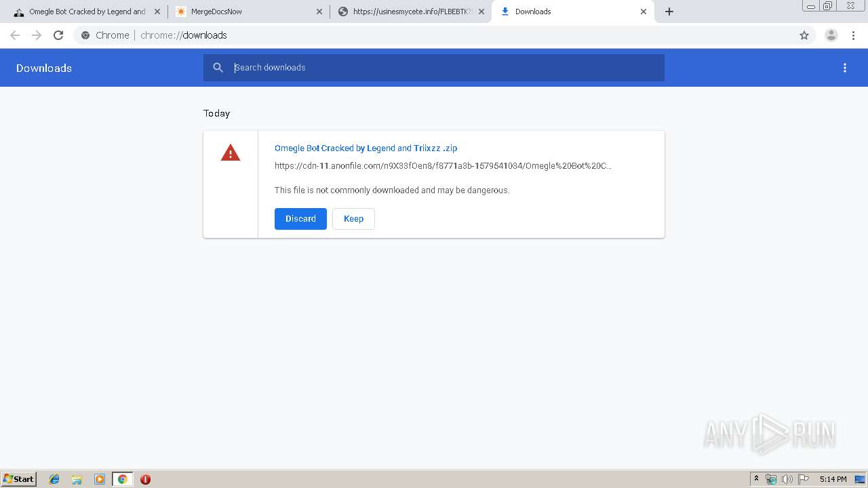The width and height of the screenshot is (868, 488).
Task: Open the Omegle Bot Cracked zip file link
Action: [x=366, y=148]
